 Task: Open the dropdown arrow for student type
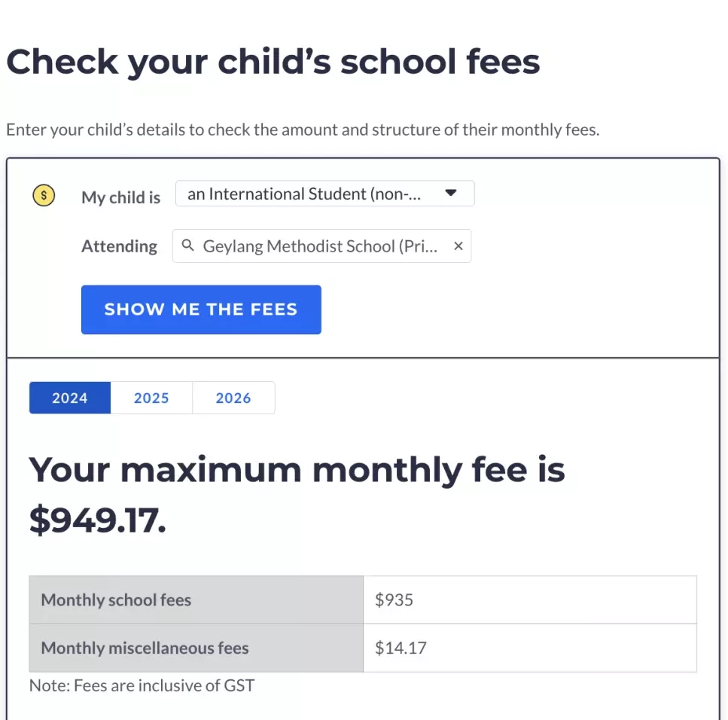point(451,192)
